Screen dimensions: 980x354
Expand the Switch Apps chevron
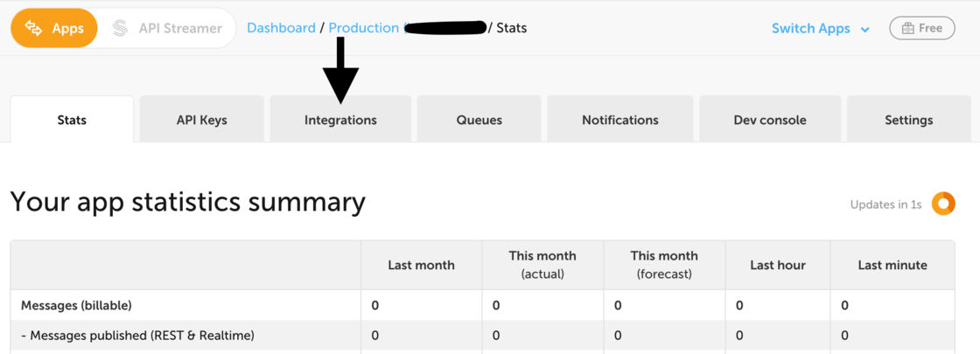(x=865, y=30)
